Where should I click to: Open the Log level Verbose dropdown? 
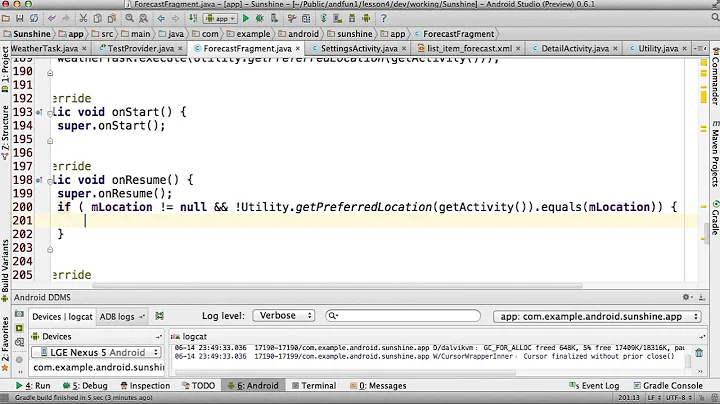284,315
